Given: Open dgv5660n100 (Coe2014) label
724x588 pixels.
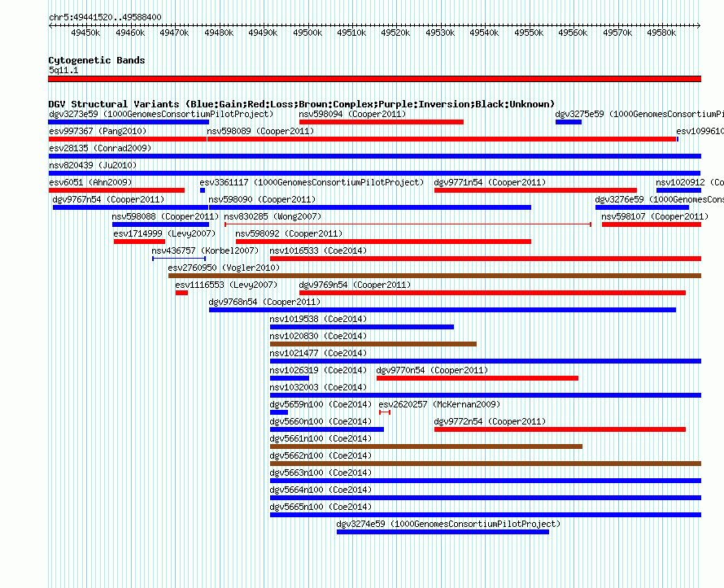Looking at the screenshot, I should 321,421.
